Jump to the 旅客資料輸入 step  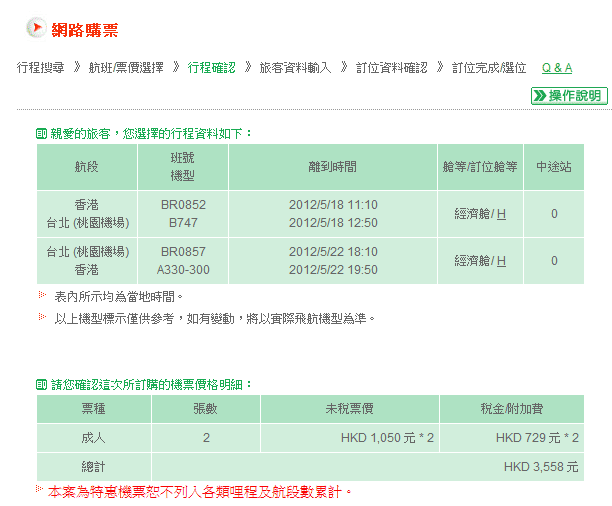pos(295,68)
